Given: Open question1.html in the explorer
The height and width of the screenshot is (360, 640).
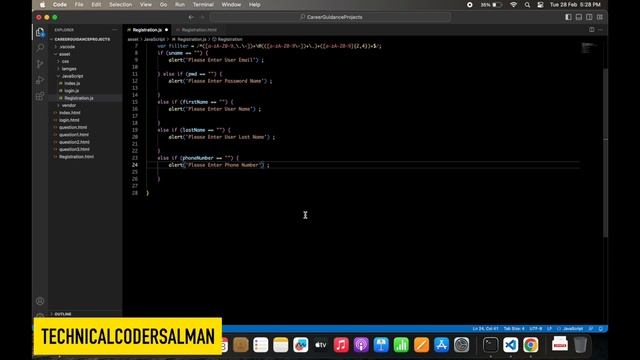Looking at the screenshot, I should click(73, 135).
